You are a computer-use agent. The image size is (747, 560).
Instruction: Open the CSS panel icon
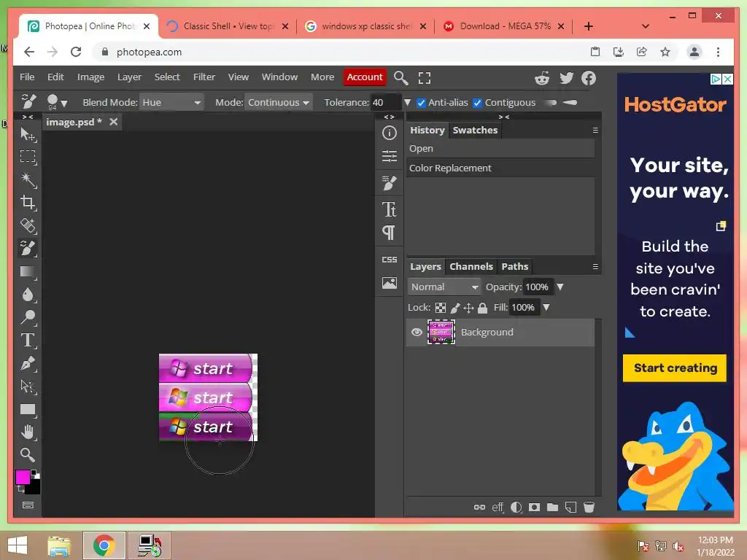[x=390, y=260]
